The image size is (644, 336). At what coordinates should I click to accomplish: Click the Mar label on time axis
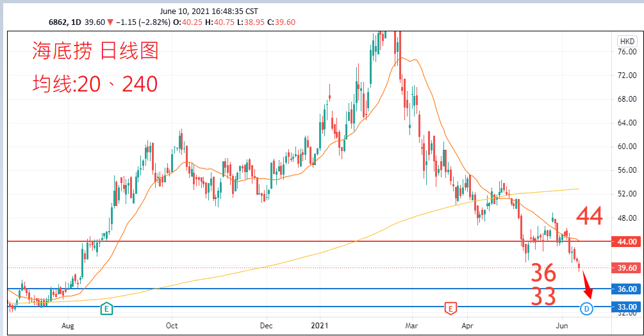coord(411,326)
